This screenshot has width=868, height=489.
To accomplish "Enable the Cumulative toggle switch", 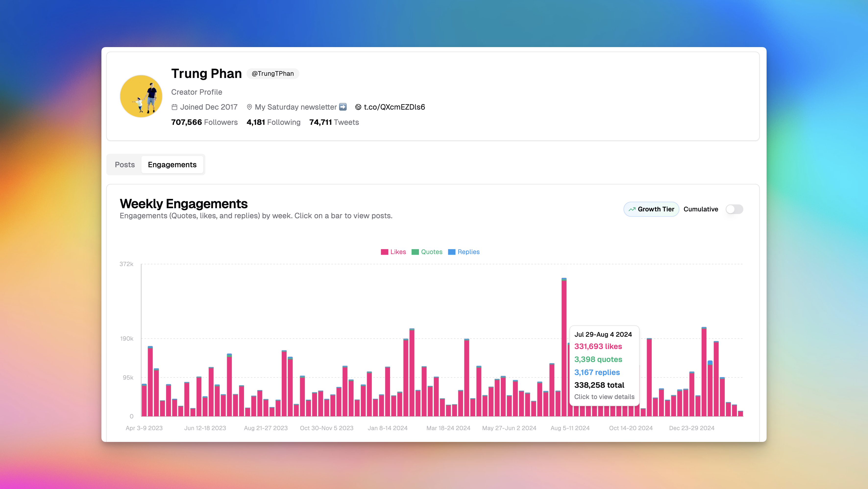I will [x=734, y=209].
